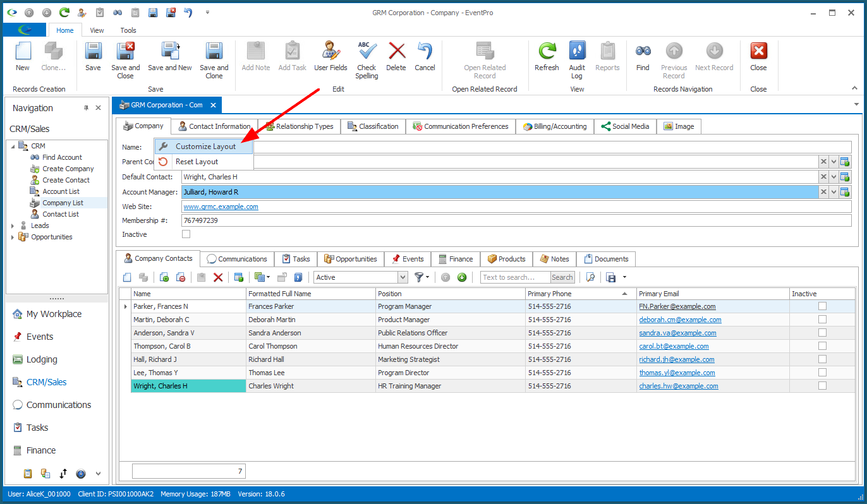This screenshot has width=867, height=504.
Task: Click the Save ribbon button
Action: (x=93, y=57)
